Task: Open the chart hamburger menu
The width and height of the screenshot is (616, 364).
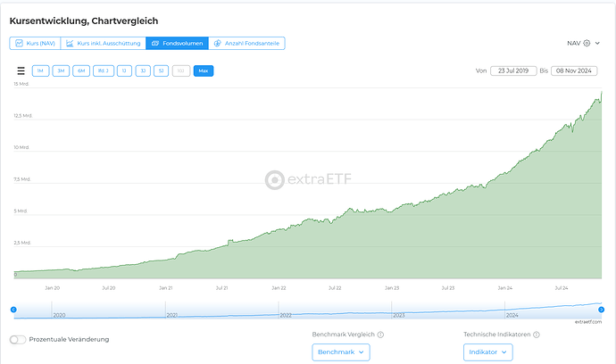Action: [21, 70]
